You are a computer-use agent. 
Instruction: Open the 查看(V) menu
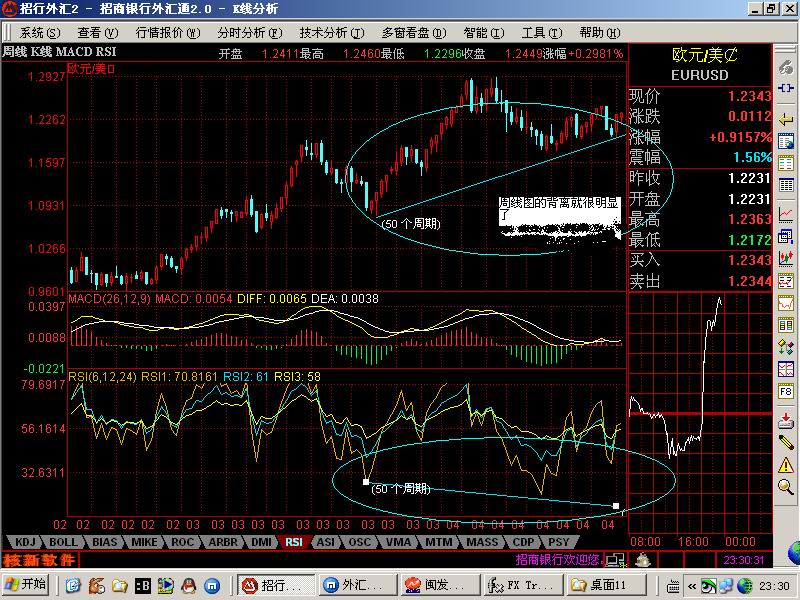(97, 33)
